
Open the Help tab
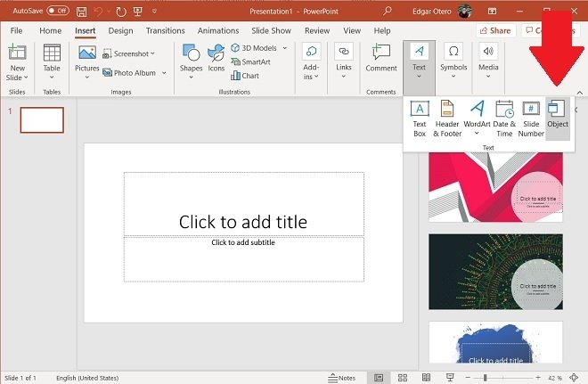(x=381, y=31)
